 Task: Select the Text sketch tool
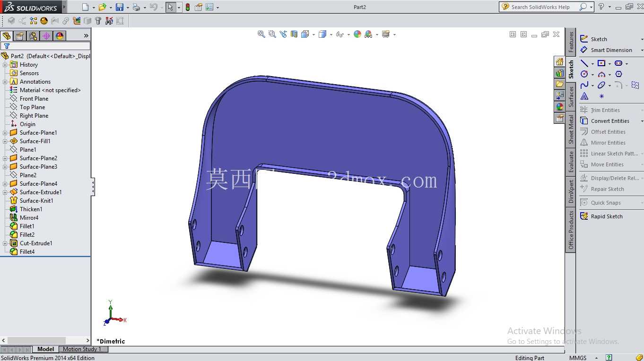[584, 96]
